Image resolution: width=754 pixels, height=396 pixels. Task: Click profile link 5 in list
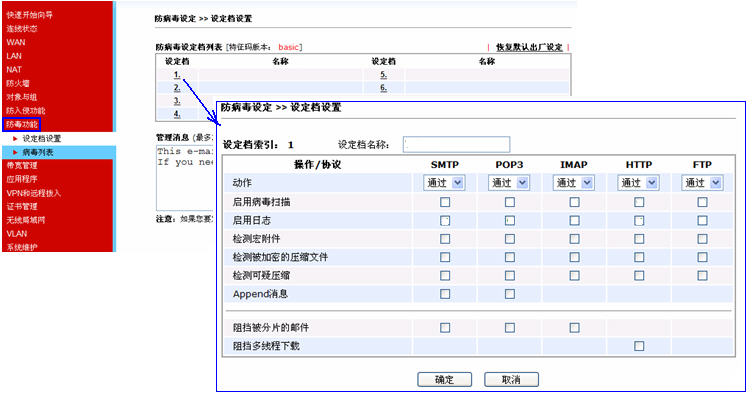pyautogui.click(x=383, y=74)
